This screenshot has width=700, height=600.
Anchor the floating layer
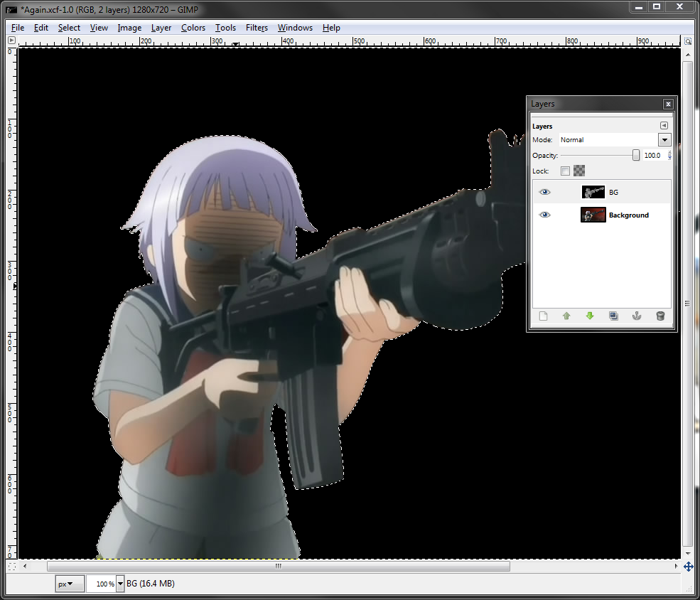637,316
